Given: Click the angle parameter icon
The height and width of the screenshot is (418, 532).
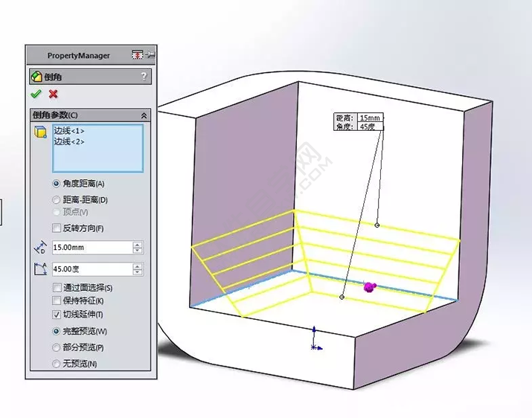Looking at the screenshot, I should click(40, 269).
